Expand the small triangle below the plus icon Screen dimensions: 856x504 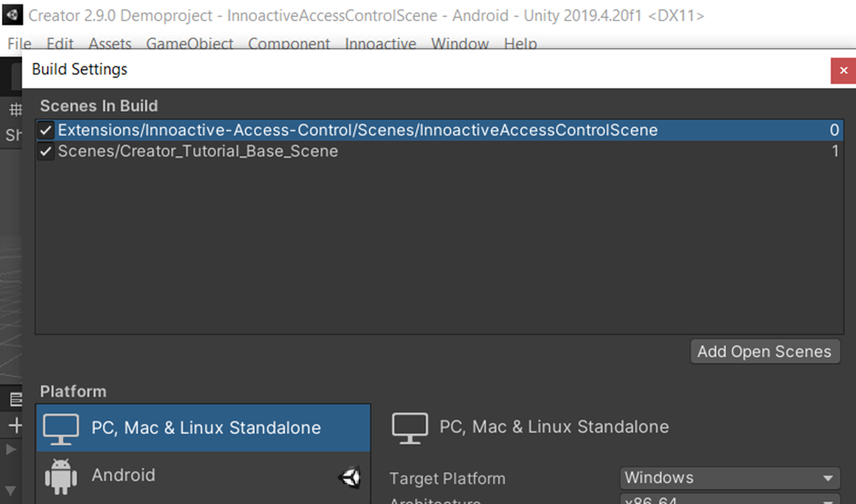[x=11, y=449]
